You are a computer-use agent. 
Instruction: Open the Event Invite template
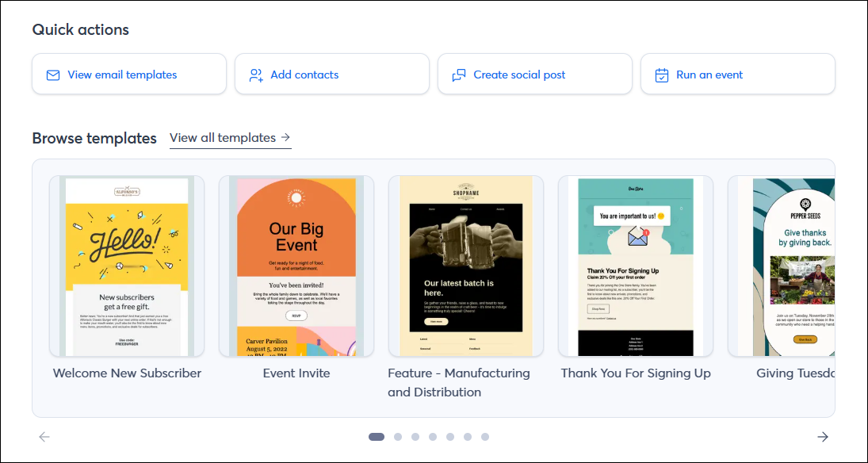tap(296, 265)
